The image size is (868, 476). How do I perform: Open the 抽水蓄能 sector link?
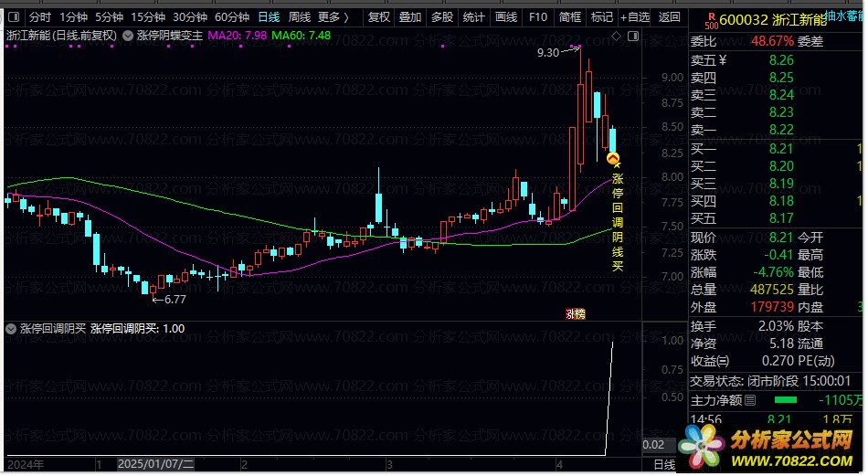[844, 16]
